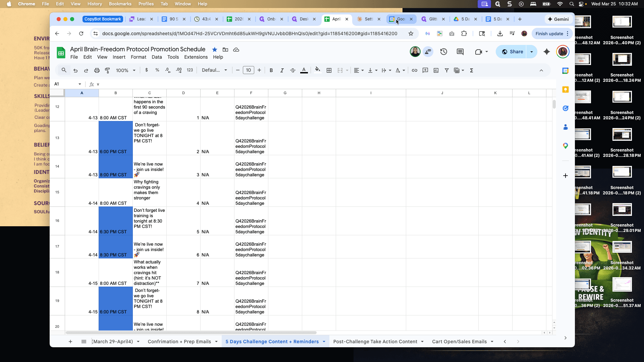Open the fill color picker

point(318,70)
